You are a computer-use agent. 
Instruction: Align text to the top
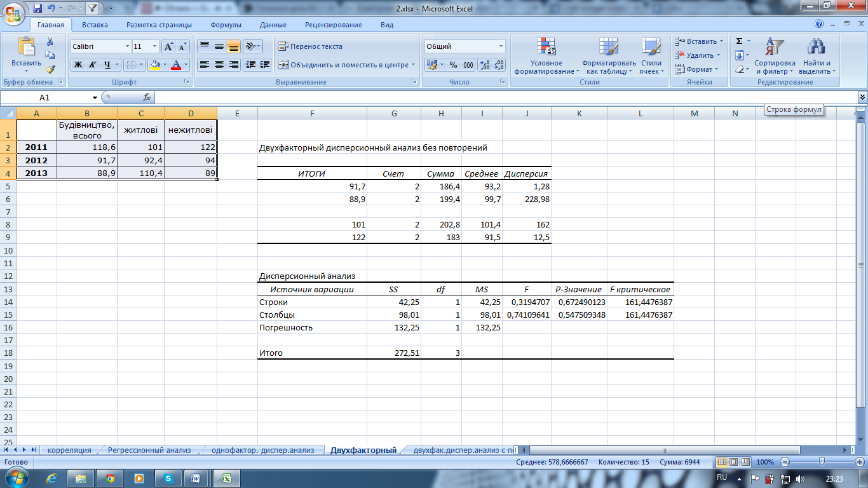pos(204,46)
